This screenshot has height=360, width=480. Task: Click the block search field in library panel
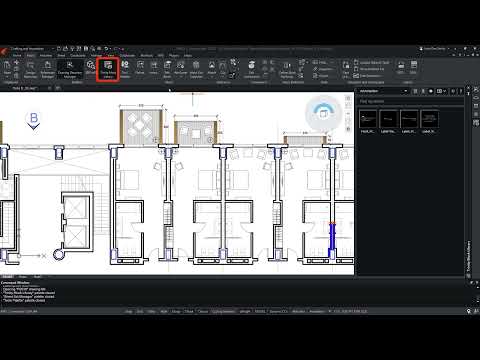click(410, 101)
